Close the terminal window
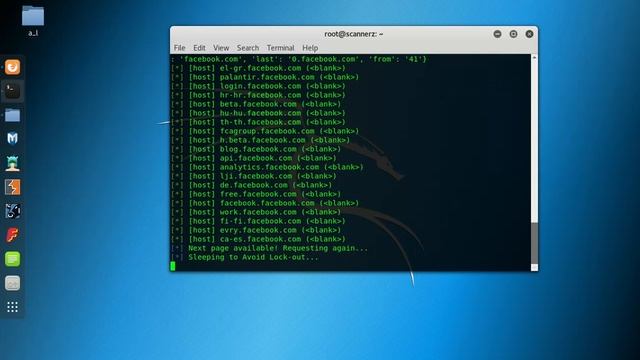The height and width of the screenshot is (360, 640). point(529,34)
